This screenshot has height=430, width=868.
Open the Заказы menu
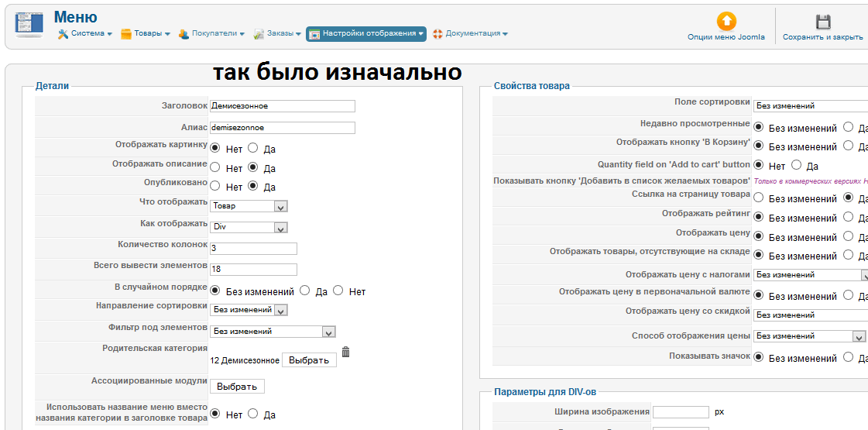pos(277,33)
